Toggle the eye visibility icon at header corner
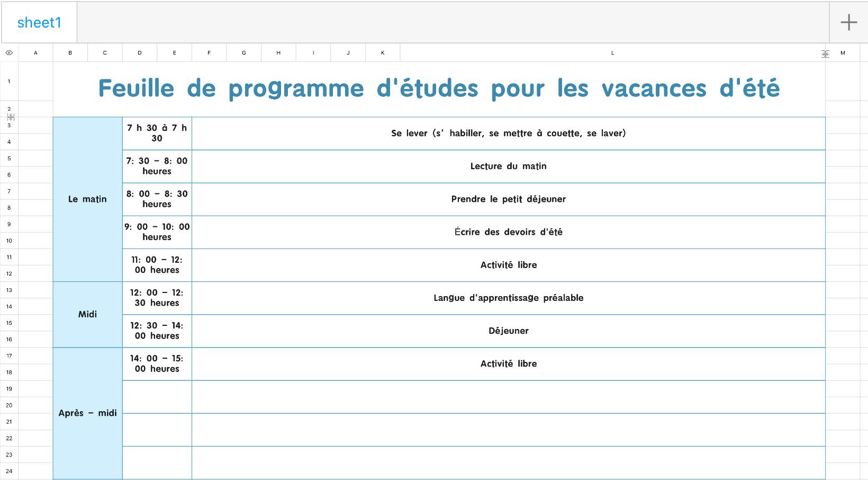Screen dimensions: 868x480 (9, 53)
